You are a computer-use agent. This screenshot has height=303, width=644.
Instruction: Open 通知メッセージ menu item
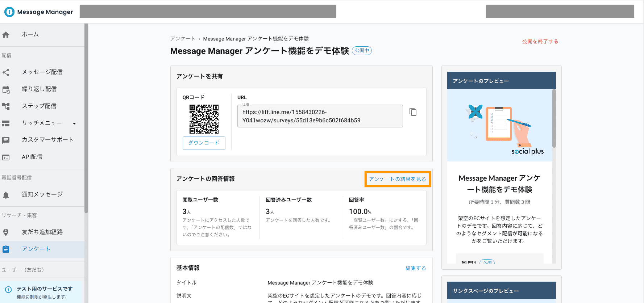[42, 194]
